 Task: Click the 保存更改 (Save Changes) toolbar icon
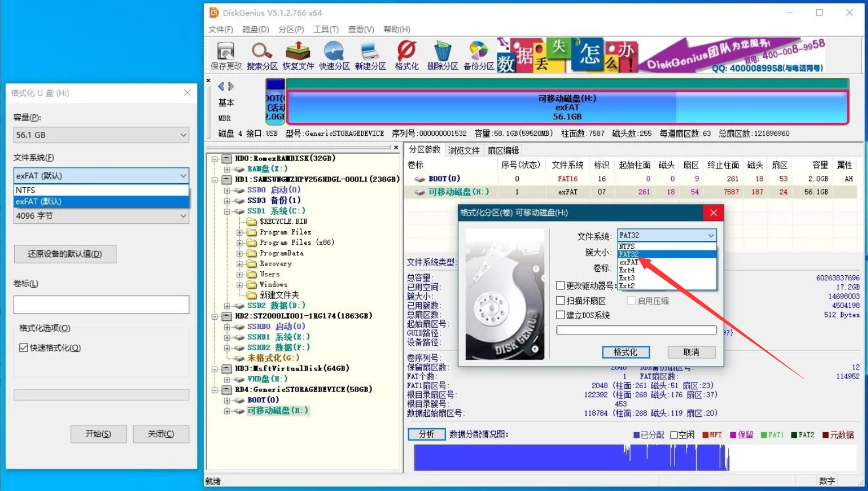[226, 55]
